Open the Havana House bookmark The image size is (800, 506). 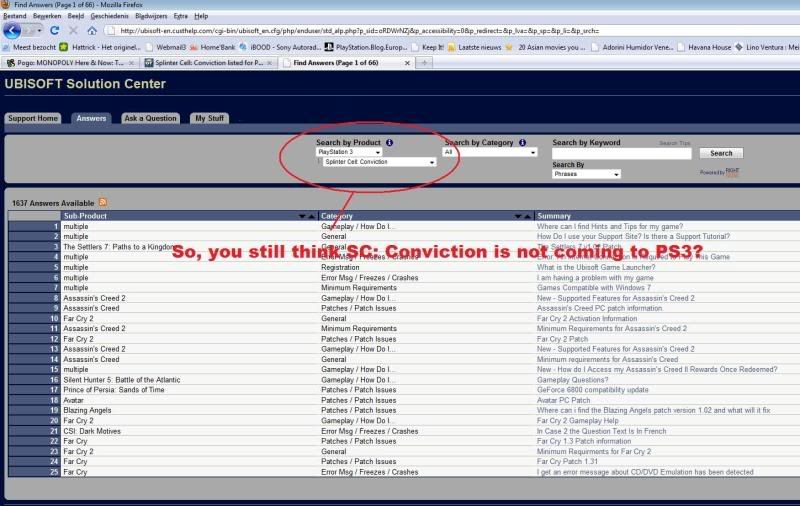click(x=704, y=47)
